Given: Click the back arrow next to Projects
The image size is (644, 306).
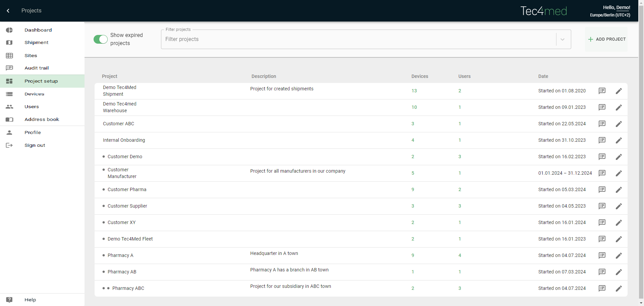Looking at the screenshot, I should 8,11.
